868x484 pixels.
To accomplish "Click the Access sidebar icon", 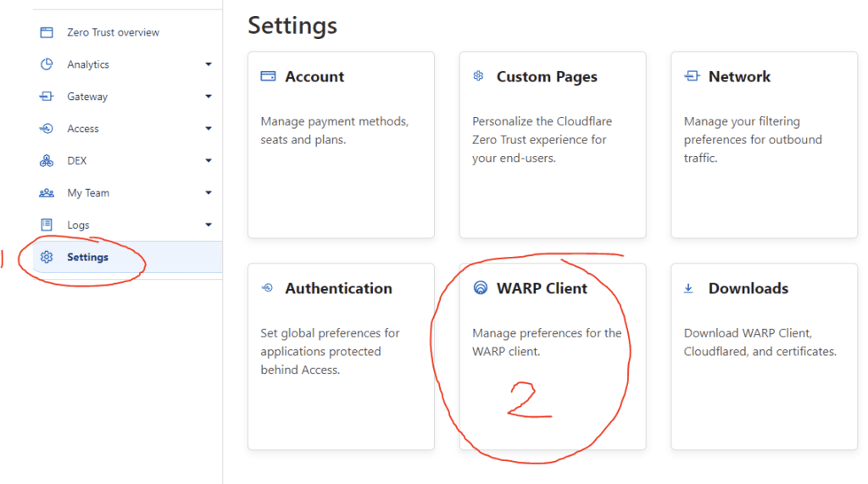I will click(x=47, y=129).
